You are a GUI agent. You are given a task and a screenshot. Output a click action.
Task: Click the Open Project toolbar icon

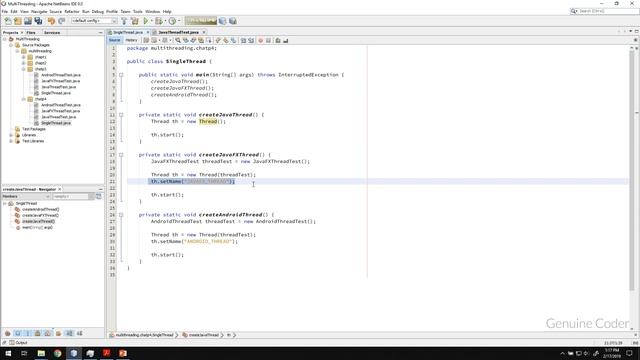[28, 21]
